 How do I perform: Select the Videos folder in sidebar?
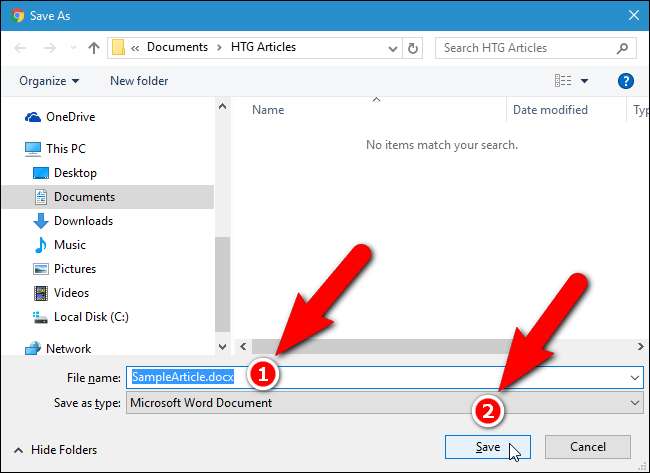[x=71, y=293]
